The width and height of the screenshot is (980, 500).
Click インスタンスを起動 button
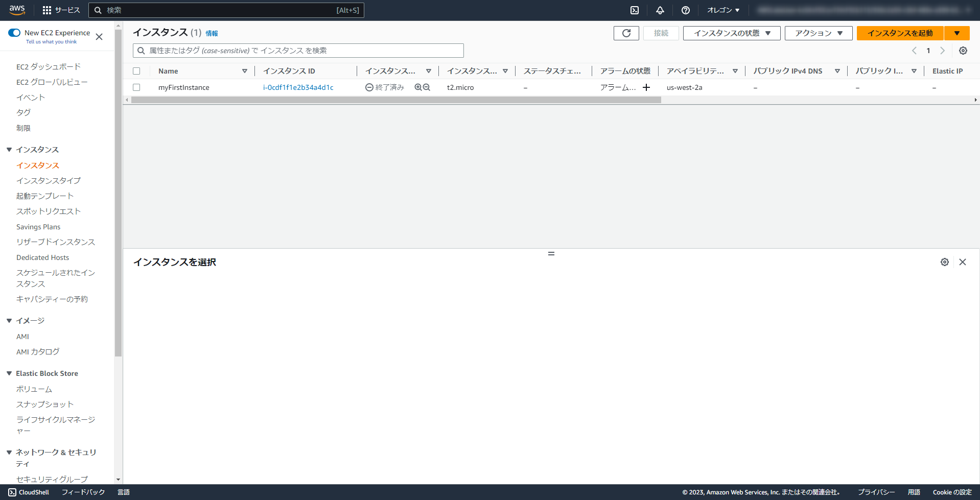point(899,33)
